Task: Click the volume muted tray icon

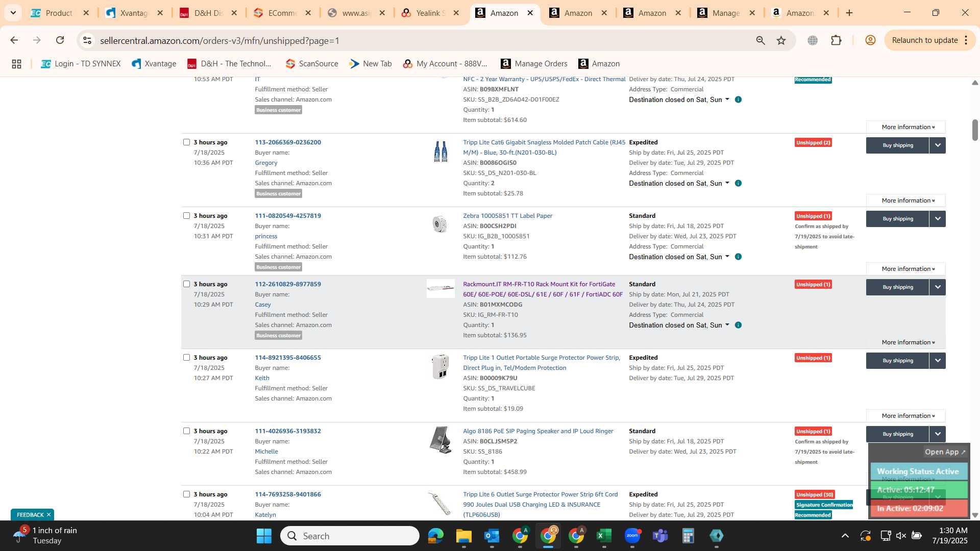Action: click(901, 536)
